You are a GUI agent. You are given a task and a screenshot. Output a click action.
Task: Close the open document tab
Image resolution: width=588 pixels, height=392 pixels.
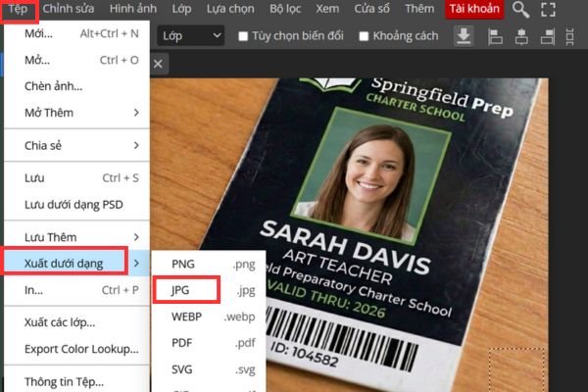tap(158, 64)
